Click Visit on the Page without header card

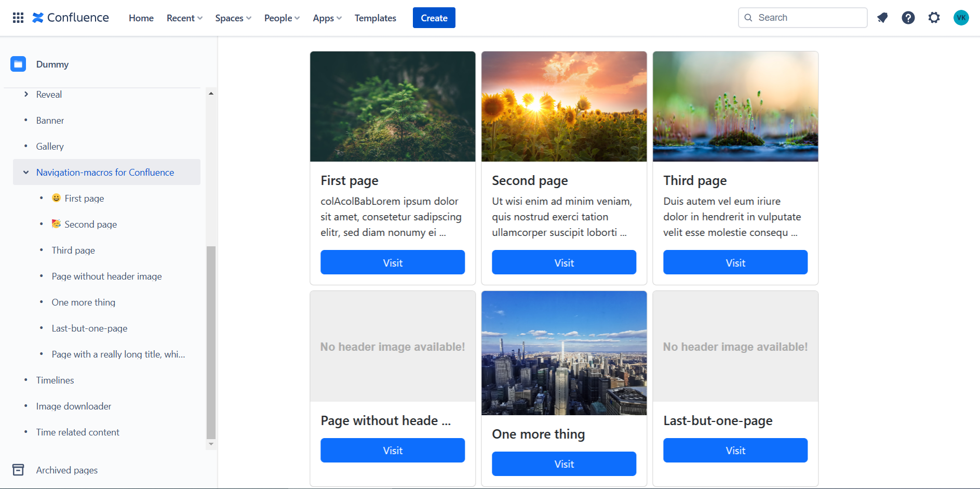(x=393, y=450)
